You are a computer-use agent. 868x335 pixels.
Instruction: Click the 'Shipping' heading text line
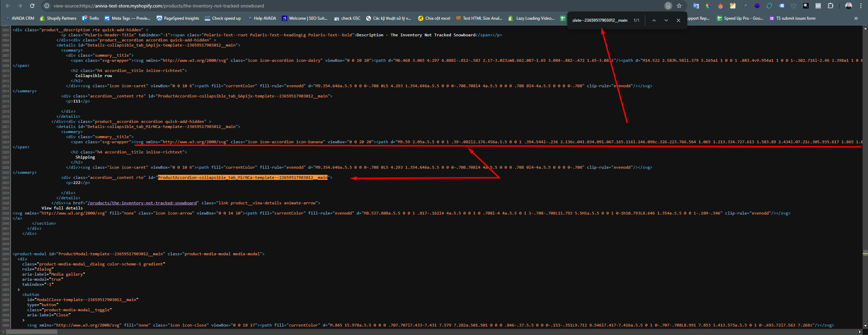(x=85, y=157)
